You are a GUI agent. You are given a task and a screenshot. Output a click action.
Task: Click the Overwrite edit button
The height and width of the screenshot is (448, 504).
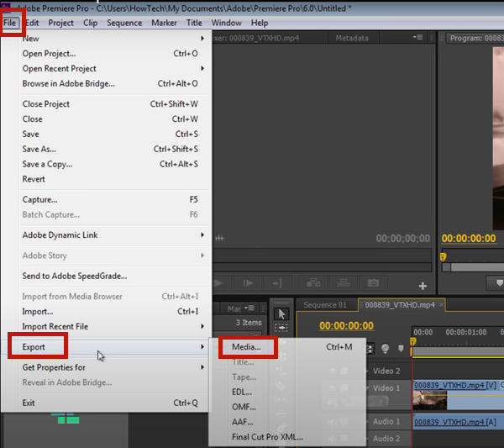tap(344, 283)
